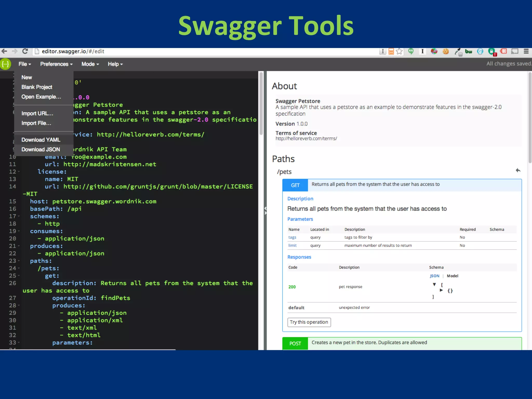Viewport: 532px width, 399px height.
Task: Switch schema view to JSON
Action: click(x=435, y=276)
